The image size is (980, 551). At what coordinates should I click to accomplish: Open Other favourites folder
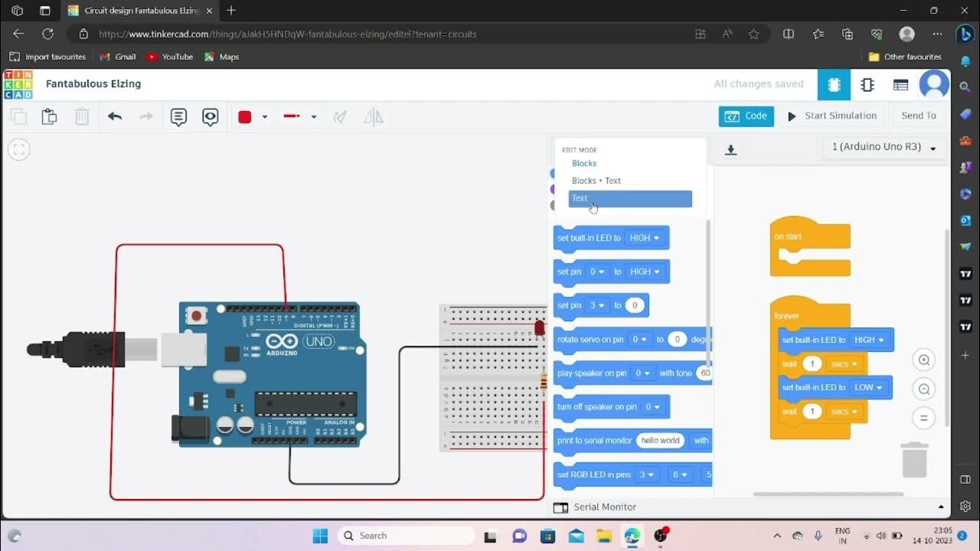pos(905,57)
